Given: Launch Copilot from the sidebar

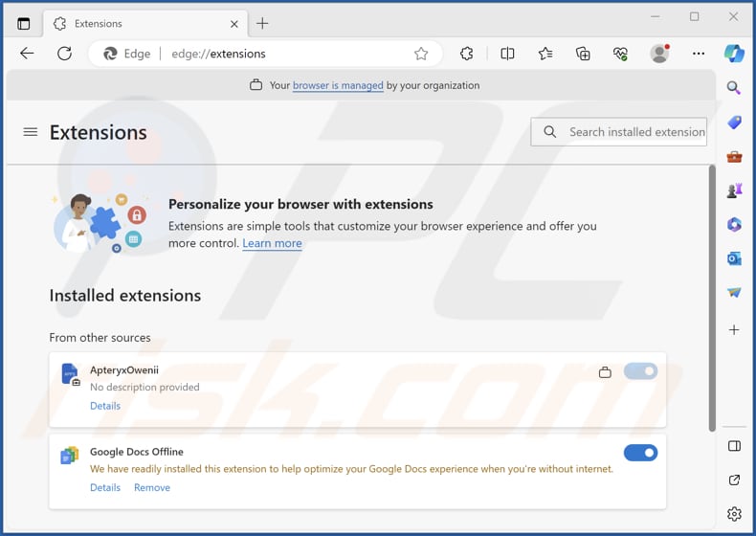Looking at the screenshot, I should (734, 54).
